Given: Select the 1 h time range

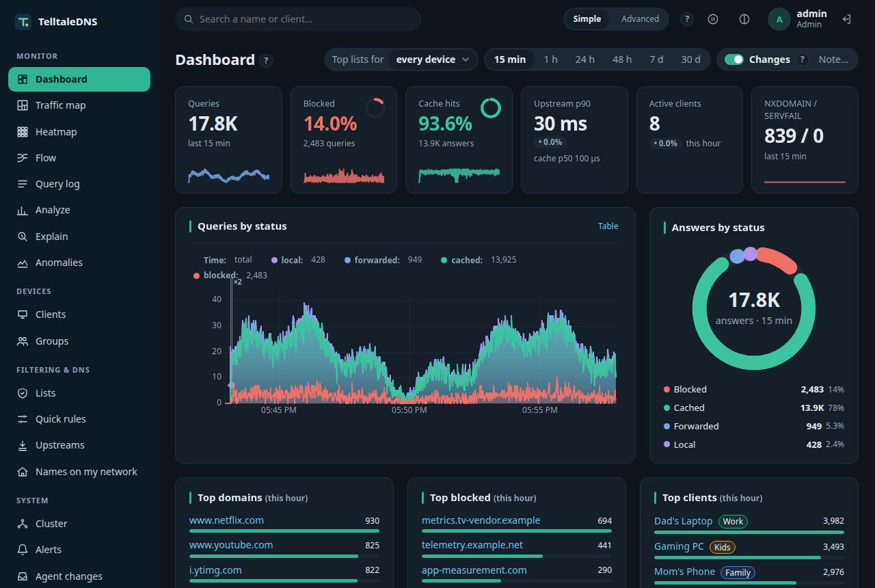Looking at the screenshot, I should (550, 59).
